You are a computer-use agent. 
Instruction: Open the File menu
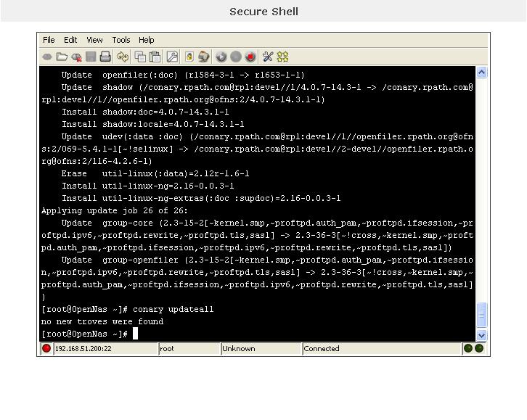pyautogui.click(x=49, y=40)
